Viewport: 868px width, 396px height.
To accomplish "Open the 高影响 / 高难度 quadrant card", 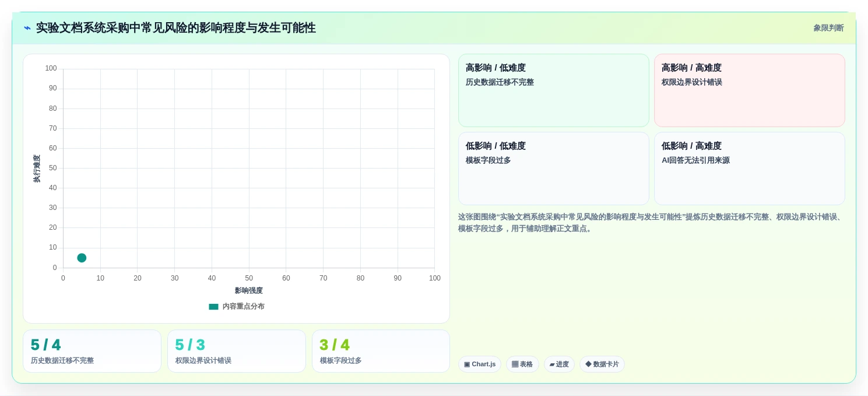I will (x=750, y=90).
